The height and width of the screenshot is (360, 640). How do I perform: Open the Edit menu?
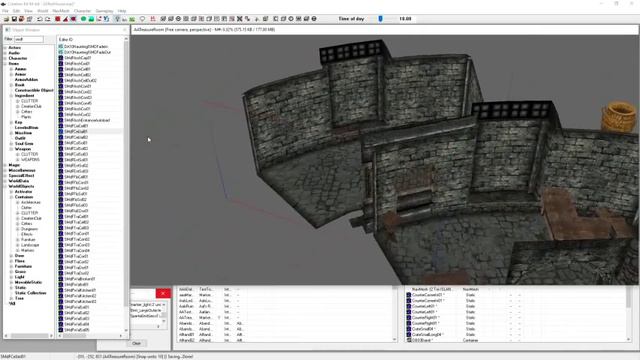pos(16,11)
